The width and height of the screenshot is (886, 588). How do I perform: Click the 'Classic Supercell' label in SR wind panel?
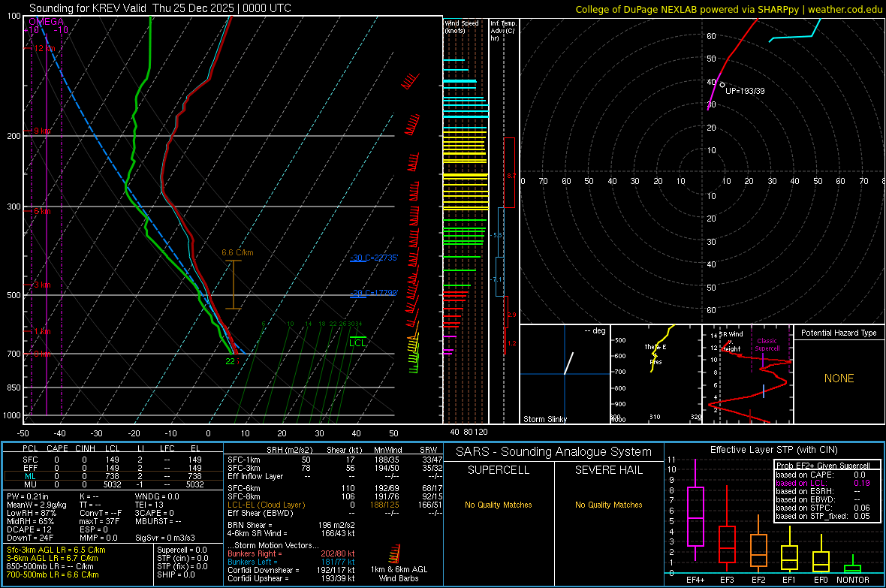767,345
